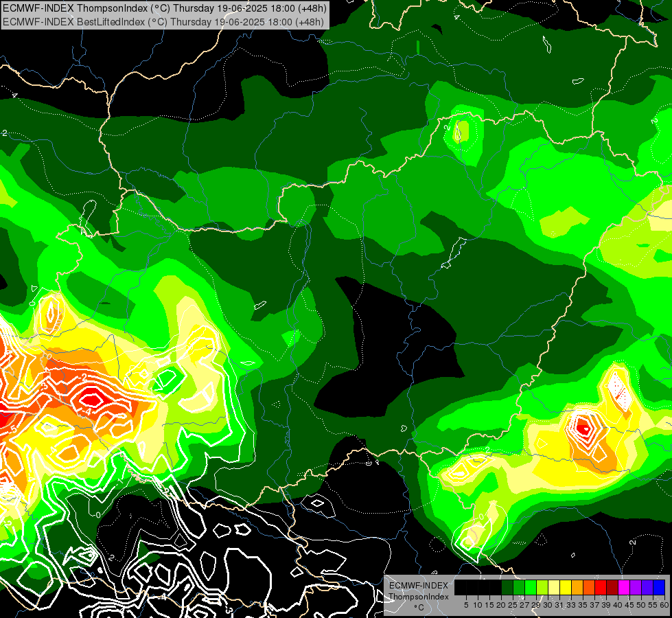The image size is (672, 618).
Task: Click legend scale value 37
Action: pyautogui.click(x=594, y=605)
